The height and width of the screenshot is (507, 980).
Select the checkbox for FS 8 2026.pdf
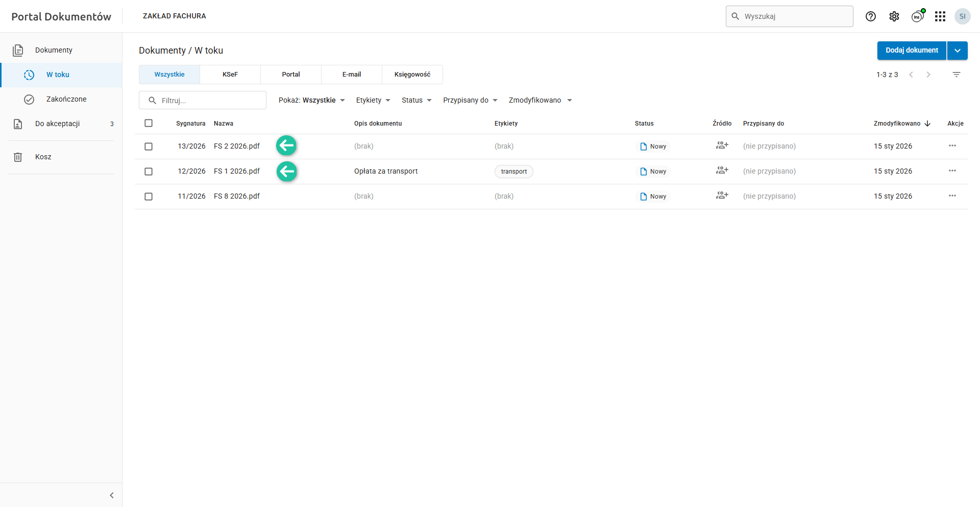click(149, 197)
